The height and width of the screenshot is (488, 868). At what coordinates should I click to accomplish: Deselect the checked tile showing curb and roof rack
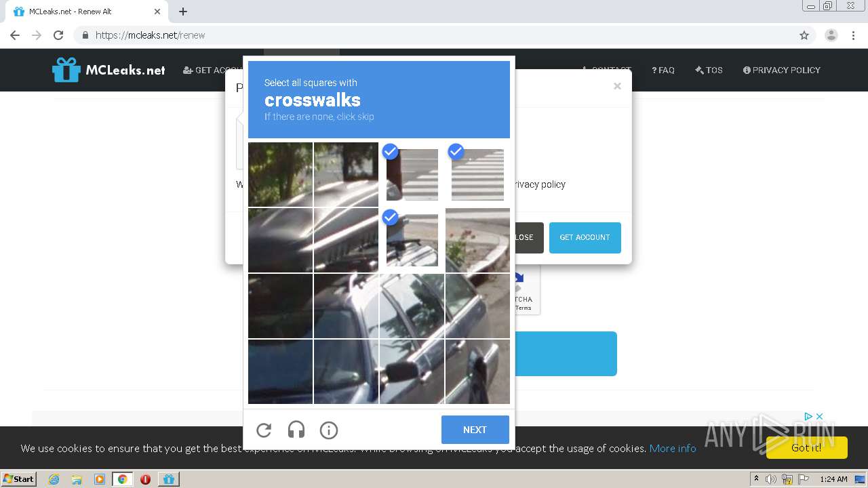pos(412,240)
